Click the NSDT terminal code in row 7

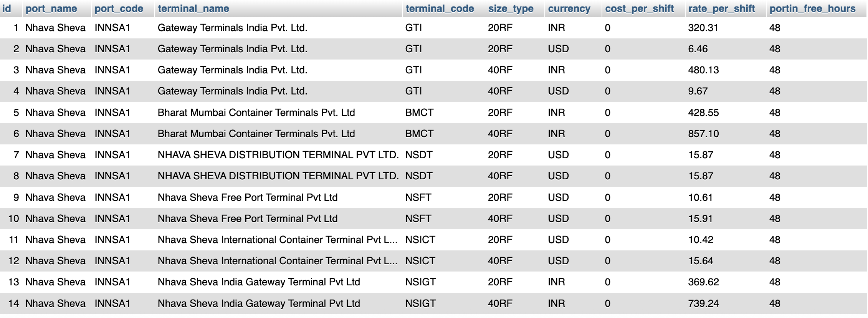[x=419, y=155]
